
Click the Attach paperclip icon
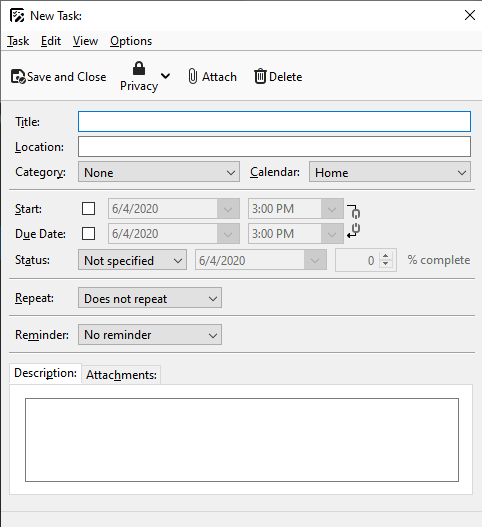[x=193, y=76]
